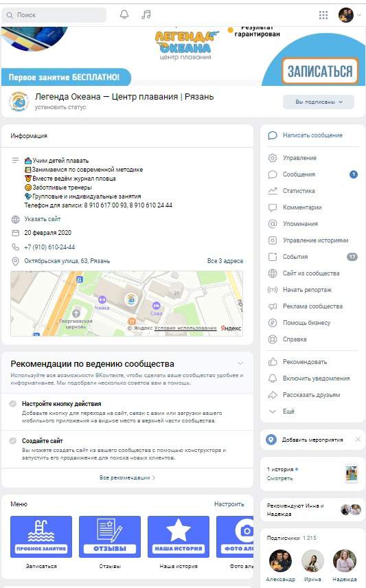Click the icon beside События
This screenshot has width=366, height=588.
pyautogui.click(x=273, y=257)
